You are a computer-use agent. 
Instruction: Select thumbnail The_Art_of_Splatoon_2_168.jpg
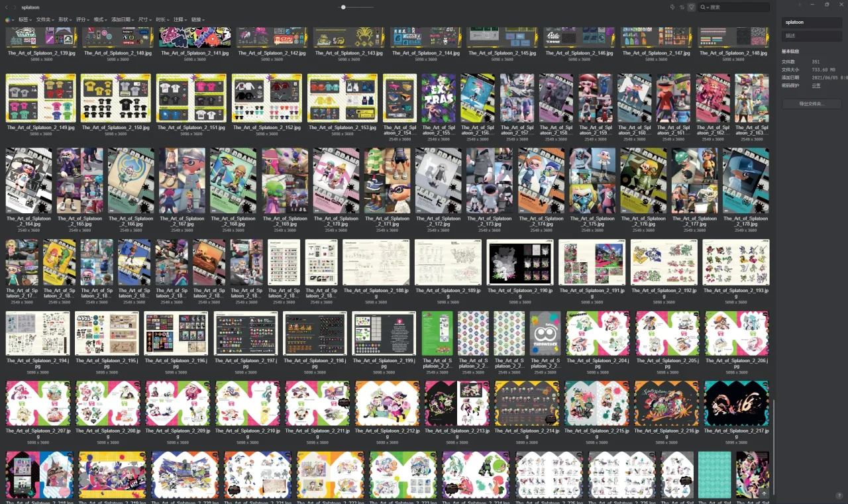click(x=233, y=180)
